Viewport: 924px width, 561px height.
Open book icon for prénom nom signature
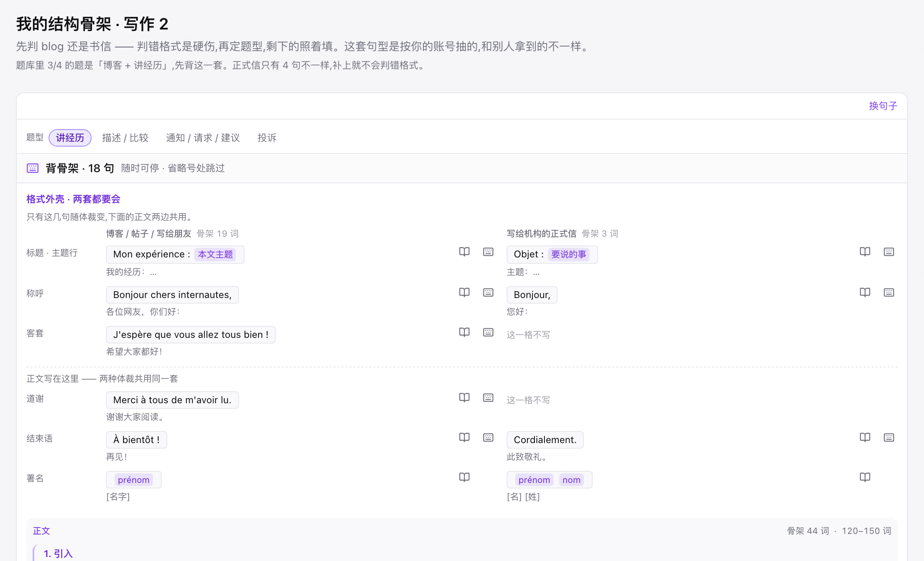[865, 477]
